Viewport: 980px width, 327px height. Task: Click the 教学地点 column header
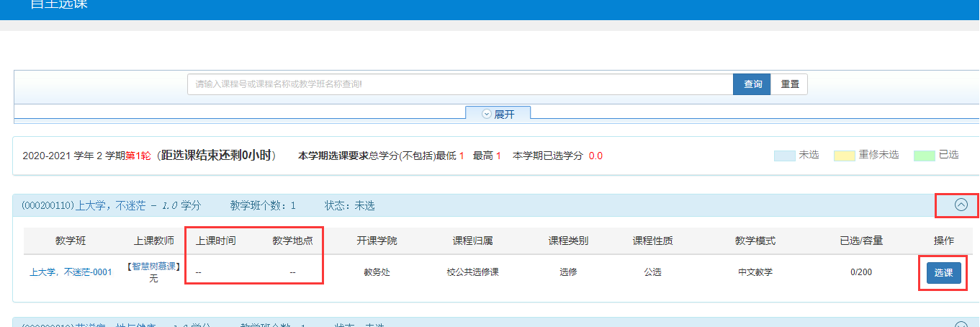point(292,241)
